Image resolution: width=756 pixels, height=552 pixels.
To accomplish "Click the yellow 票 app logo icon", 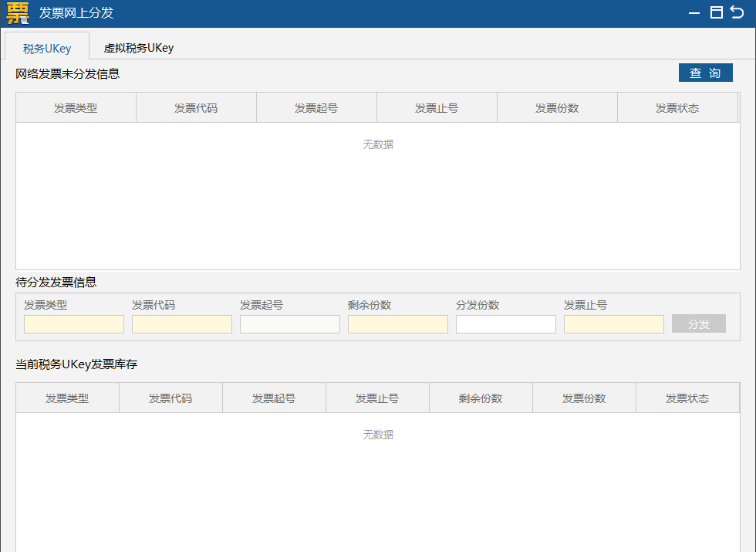I will tap(17, 13).
